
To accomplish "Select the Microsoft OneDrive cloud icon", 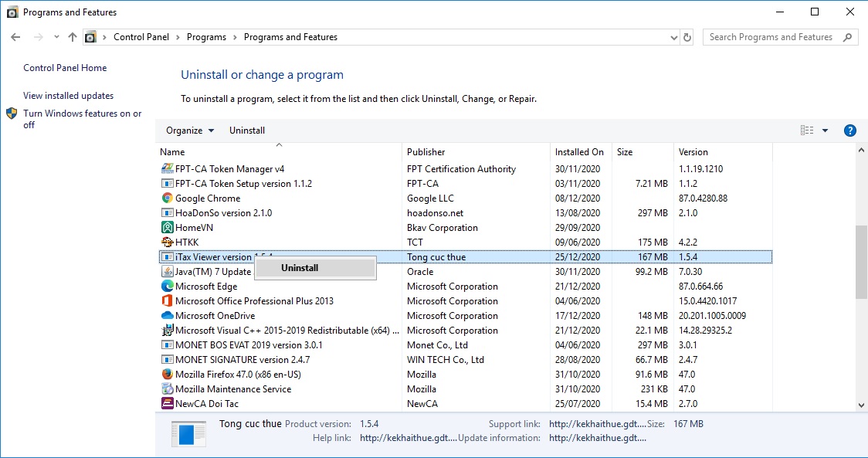I will point(168,315).
